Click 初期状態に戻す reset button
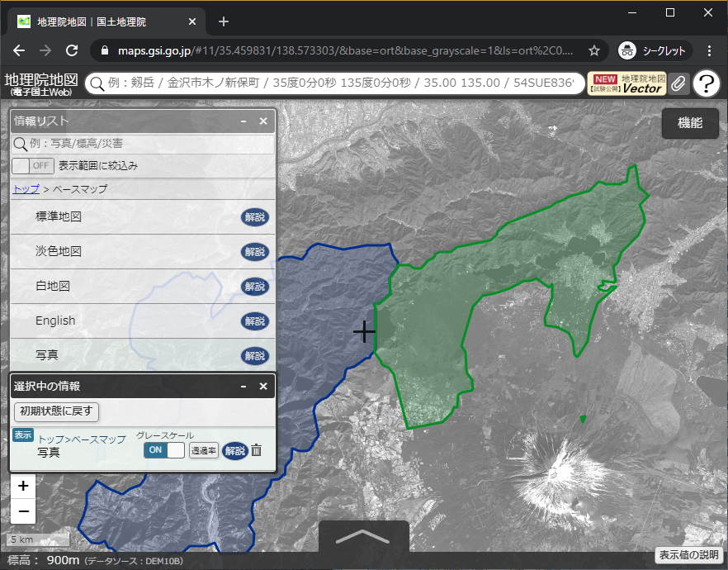The width and height of the screenshot is (728, 570). point(56,411)
